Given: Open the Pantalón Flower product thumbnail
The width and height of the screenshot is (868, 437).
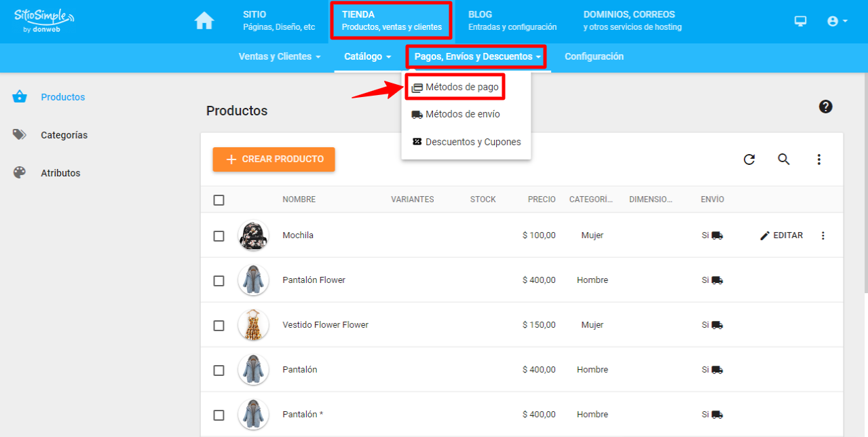Looking at the screenshot, I should click(253, 280).
